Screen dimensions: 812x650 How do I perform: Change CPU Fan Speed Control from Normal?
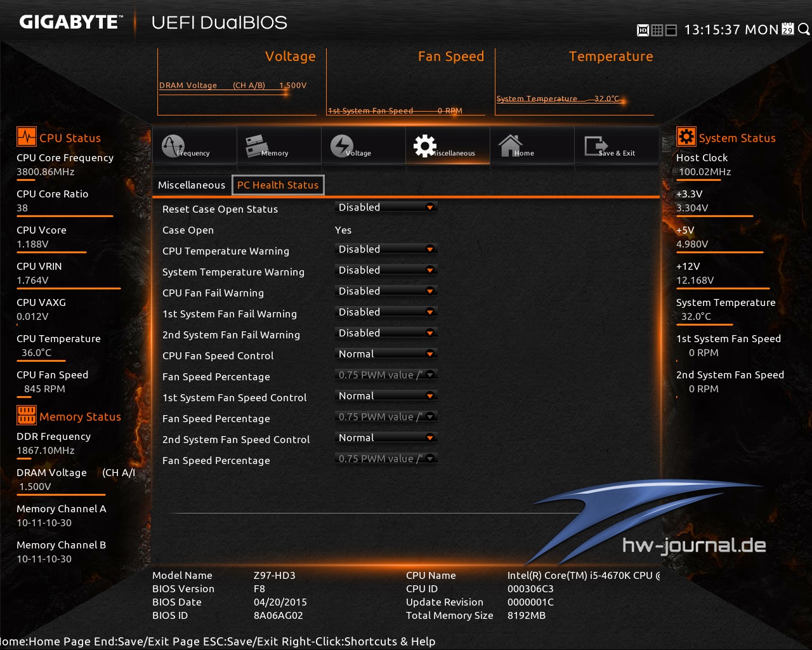(386, 354)
